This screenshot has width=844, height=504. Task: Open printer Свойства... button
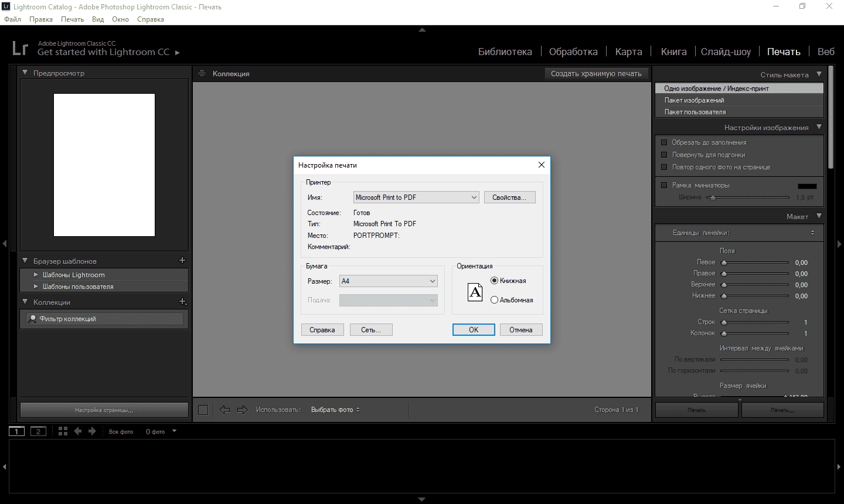[509, 197]
